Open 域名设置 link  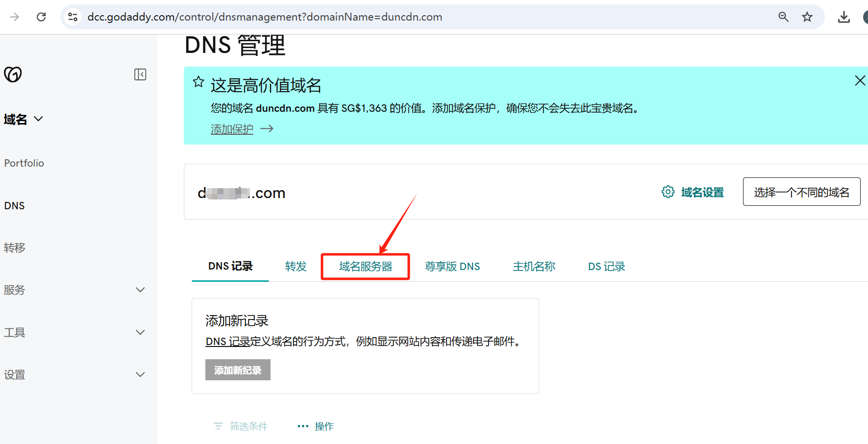(702, 192)
